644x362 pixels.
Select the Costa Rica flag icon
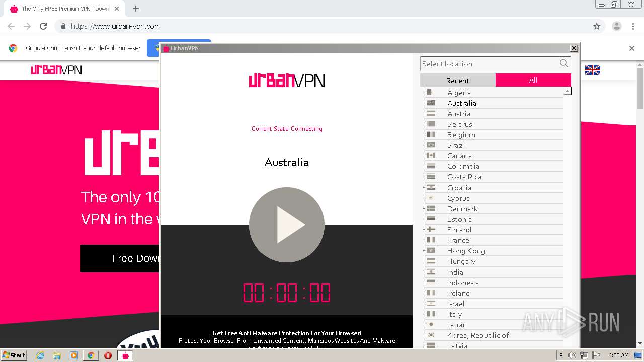tap(431, 176)
